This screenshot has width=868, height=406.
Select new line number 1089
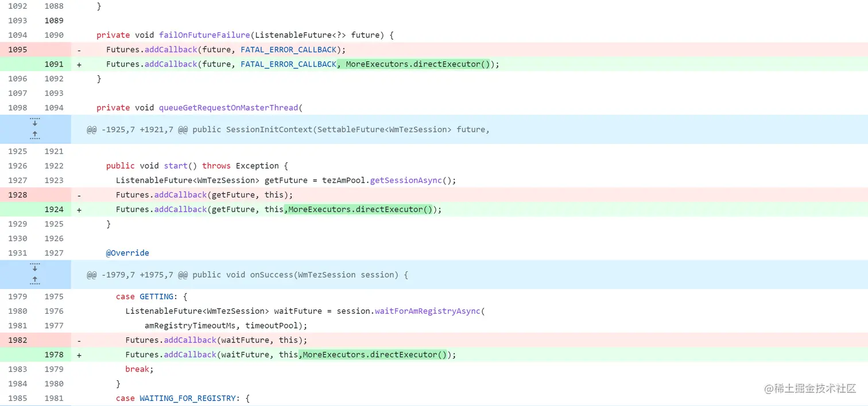point(54,21)
